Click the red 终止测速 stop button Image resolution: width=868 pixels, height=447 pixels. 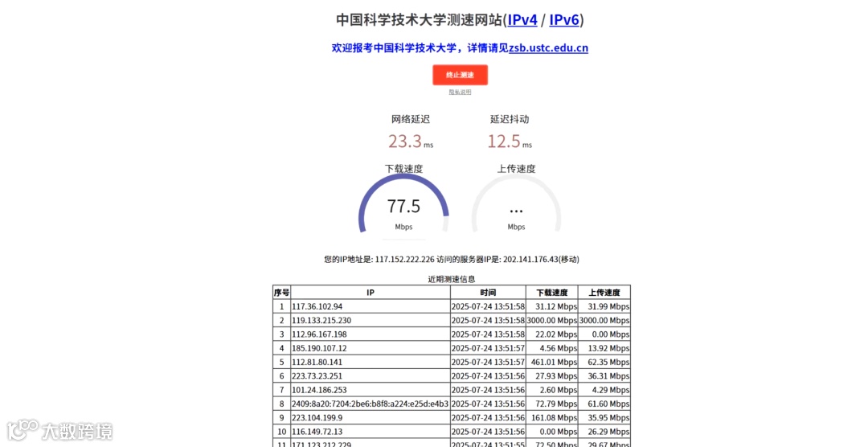coord(460,75)
